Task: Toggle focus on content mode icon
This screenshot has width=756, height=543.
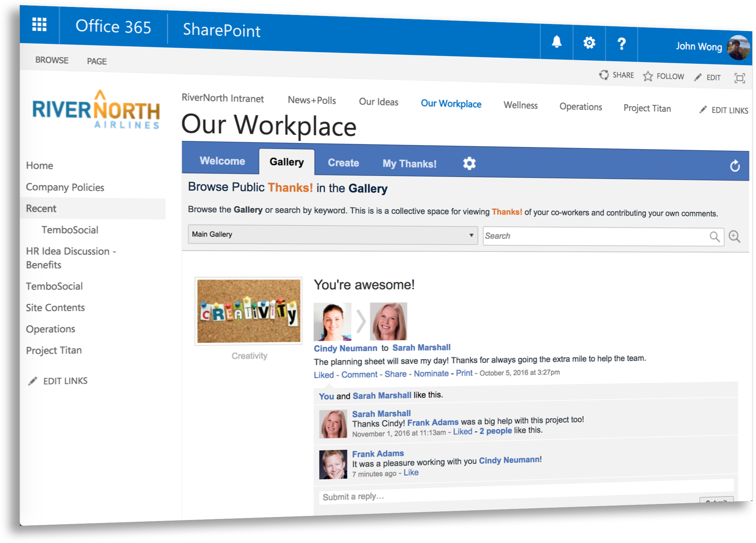Action: click(x=740, y=78)
